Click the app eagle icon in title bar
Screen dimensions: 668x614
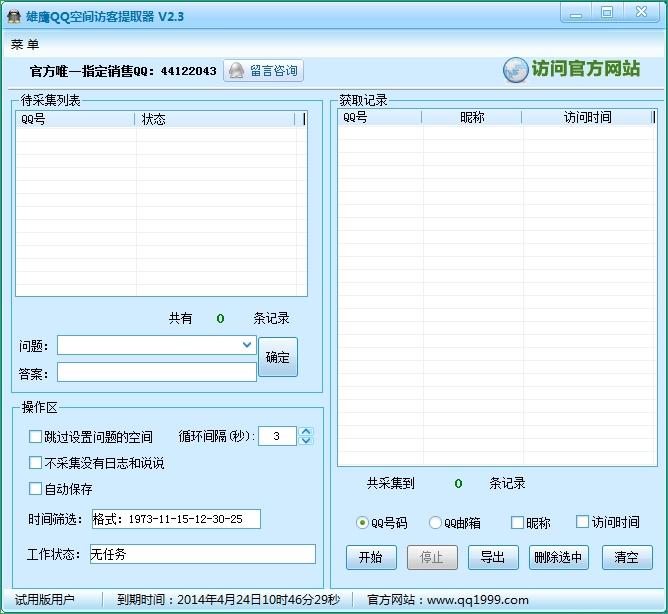click(x=14, y=16)
